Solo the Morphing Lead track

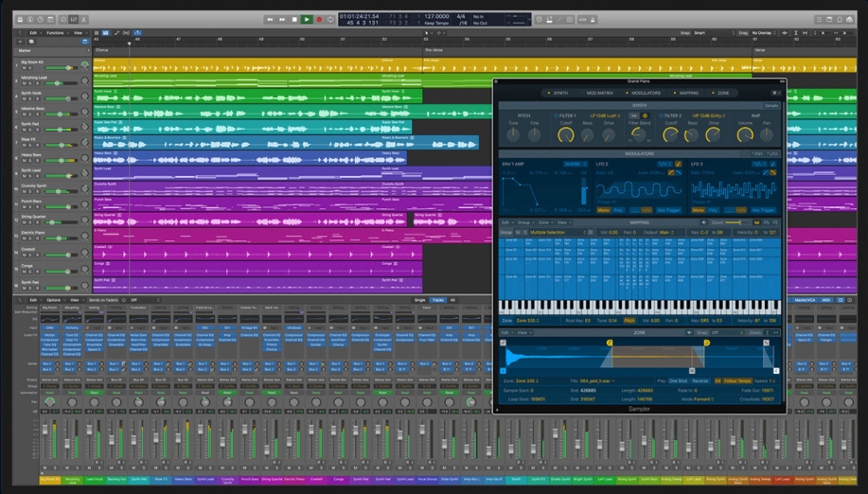[x=31, y=83]
